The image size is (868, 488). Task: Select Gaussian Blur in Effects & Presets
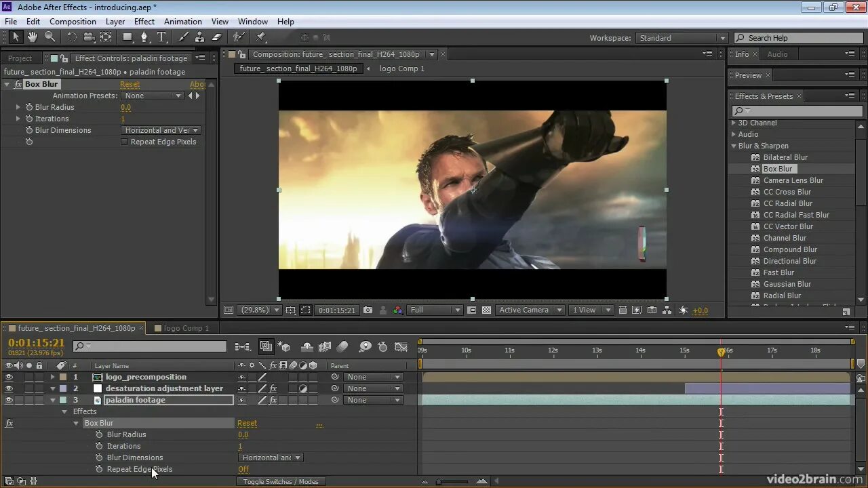[787, 284]
